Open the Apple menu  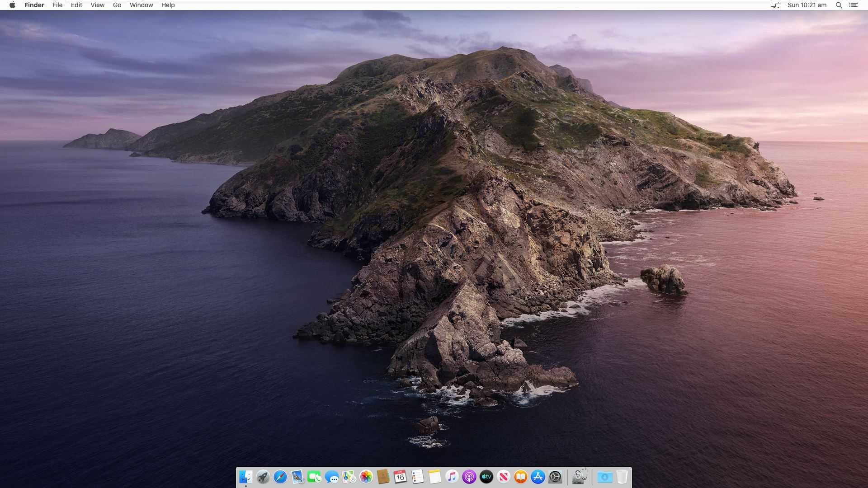coord(12,5)
